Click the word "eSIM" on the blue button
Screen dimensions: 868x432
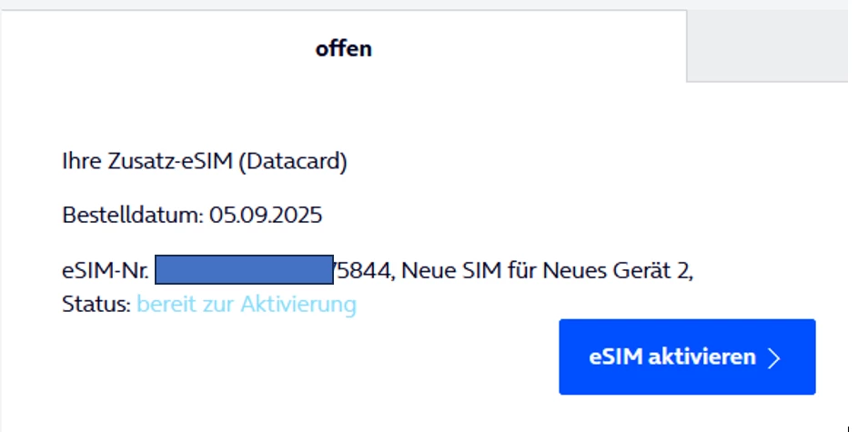pyautogui.click(x=614, y=357)
